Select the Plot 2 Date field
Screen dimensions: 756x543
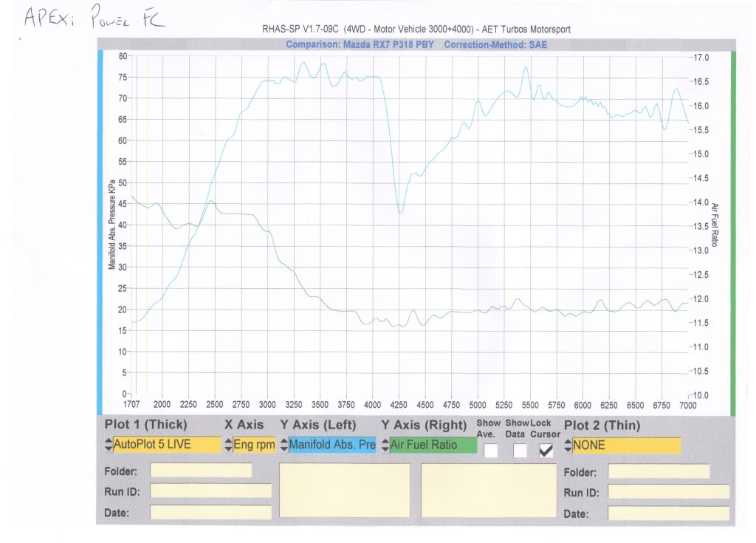[x=667, y=513]
